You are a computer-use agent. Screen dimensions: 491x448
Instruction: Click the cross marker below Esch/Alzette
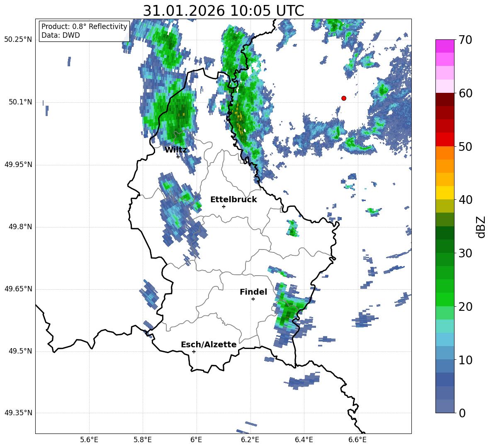(194, 351)
